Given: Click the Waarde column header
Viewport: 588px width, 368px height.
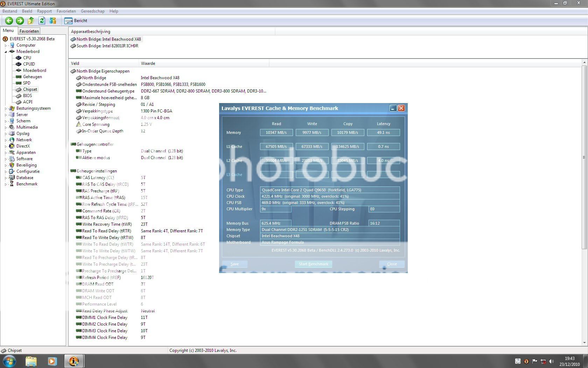Looking at the screenshot, I should (204, 63).
